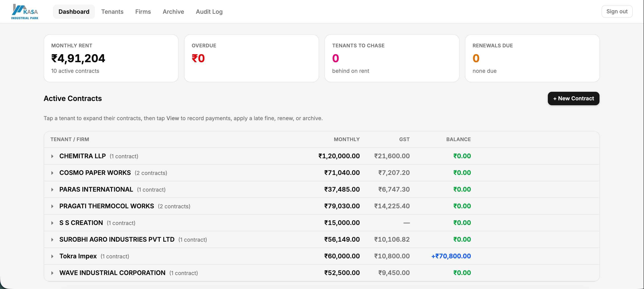Select the S S CREATION tenant name

(x=81, y=223)
